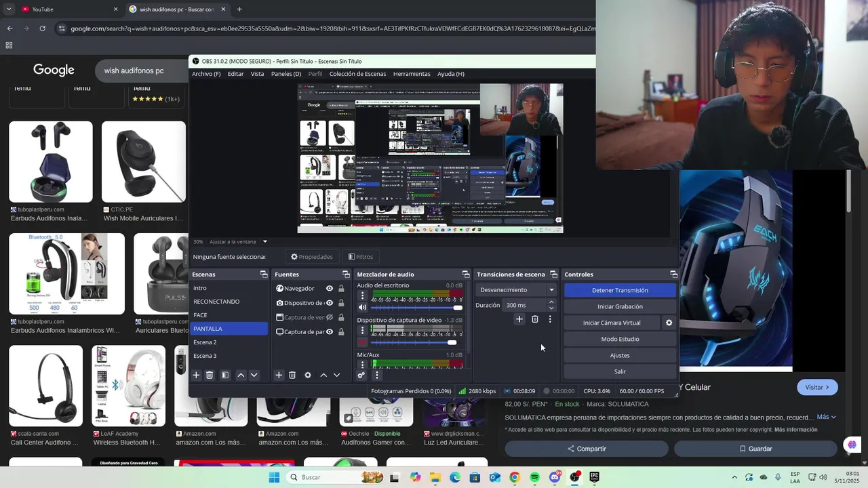
Task: Add a new scene transition
Action: click(519, 319)
